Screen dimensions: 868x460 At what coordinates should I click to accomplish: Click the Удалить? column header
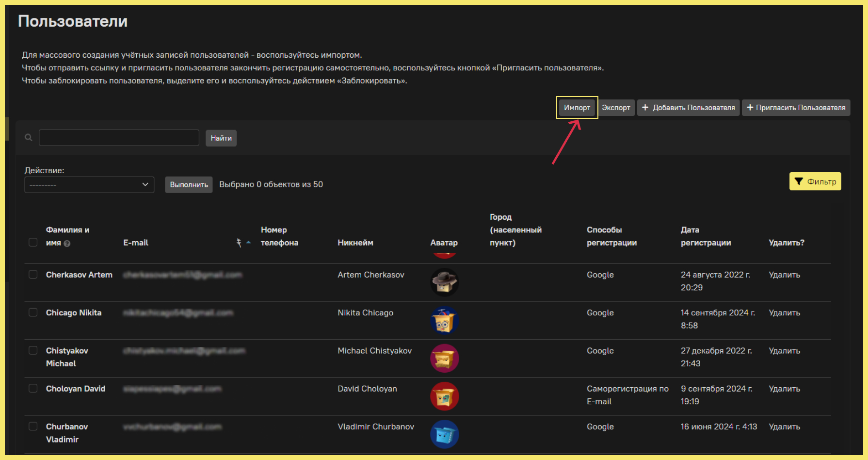[x=787, y=243]
